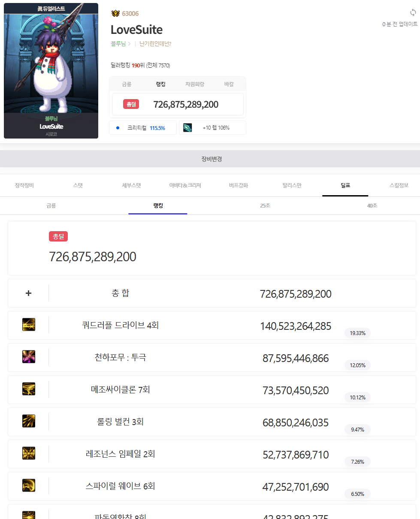Click the 메조싸이클론 skill icon
This screenshot has width=420, height=519.
click(29, 389)
